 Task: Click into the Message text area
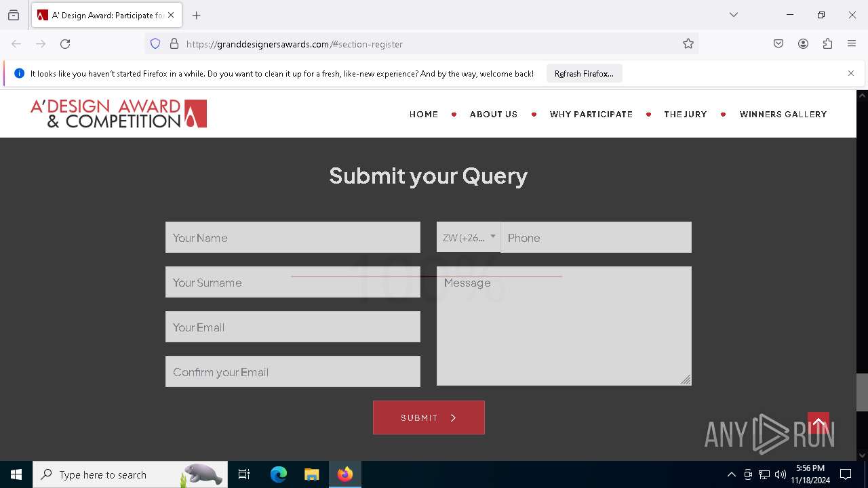pos(564,326)
